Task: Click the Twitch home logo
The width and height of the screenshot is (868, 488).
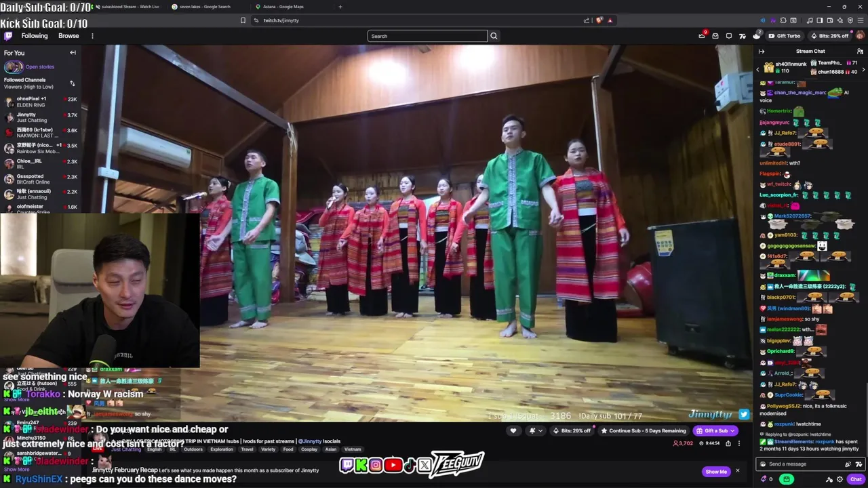Action: [x=7, y=36]
